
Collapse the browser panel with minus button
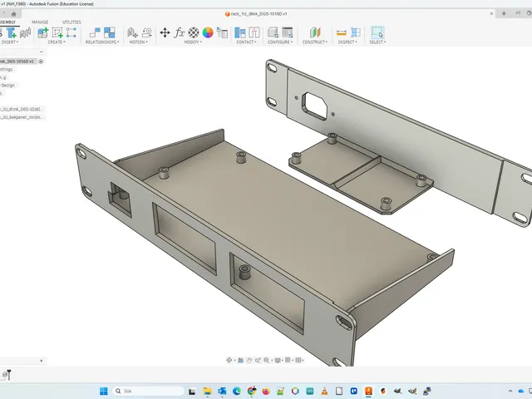point(42,52)
